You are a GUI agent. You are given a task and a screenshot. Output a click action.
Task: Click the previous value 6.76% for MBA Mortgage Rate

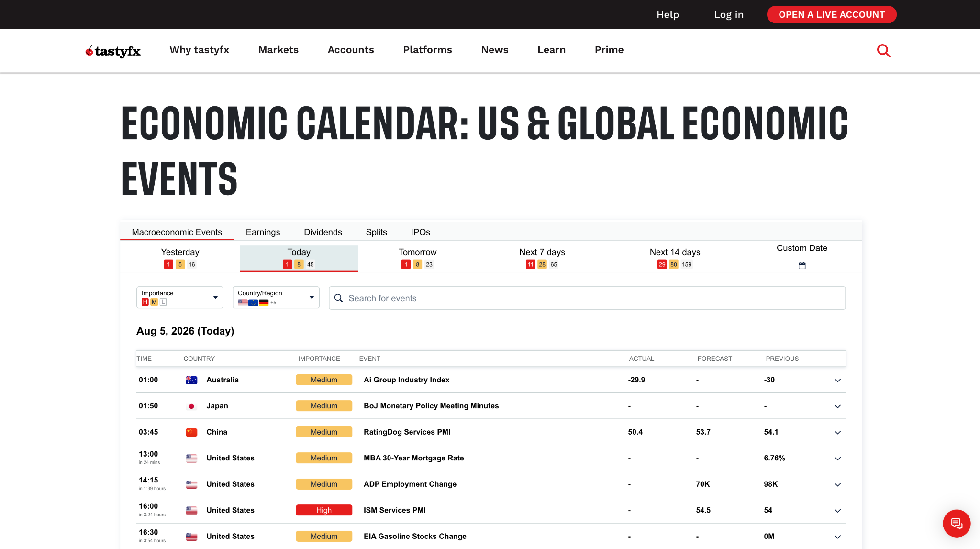(x=774, y=458)
